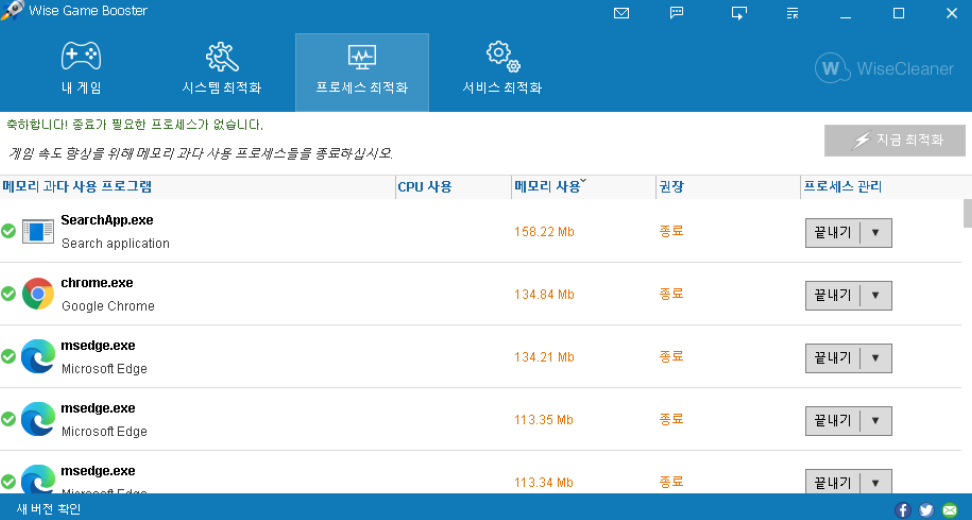Sort by 메모리 사용 column header

[x=583, y=187]
